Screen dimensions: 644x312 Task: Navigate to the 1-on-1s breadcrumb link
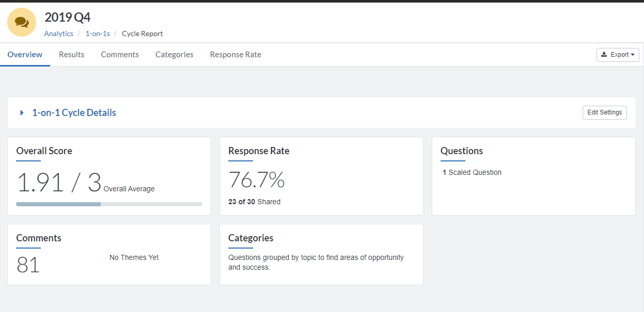(98, 34)
